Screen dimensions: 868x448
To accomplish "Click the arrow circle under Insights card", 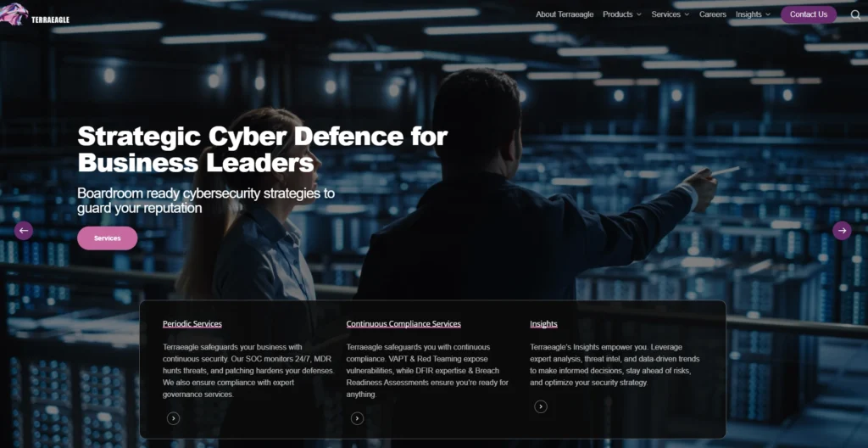I will 540,407.
